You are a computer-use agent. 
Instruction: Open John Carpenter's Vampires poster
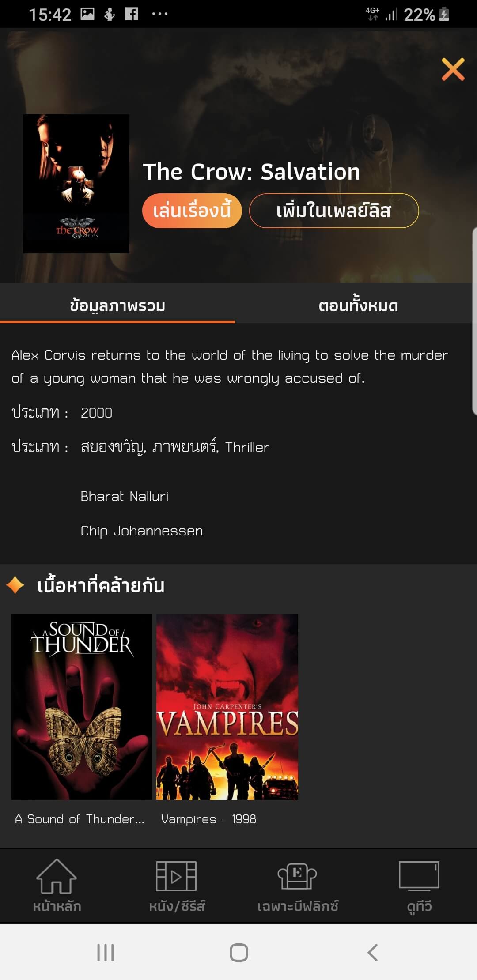(227, 707)
